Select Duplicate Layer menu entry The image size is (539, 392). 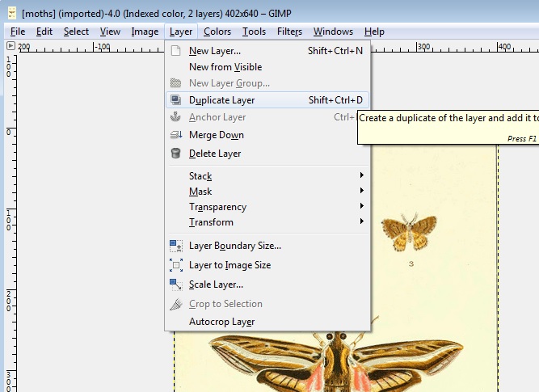click(x=267, y=99)
